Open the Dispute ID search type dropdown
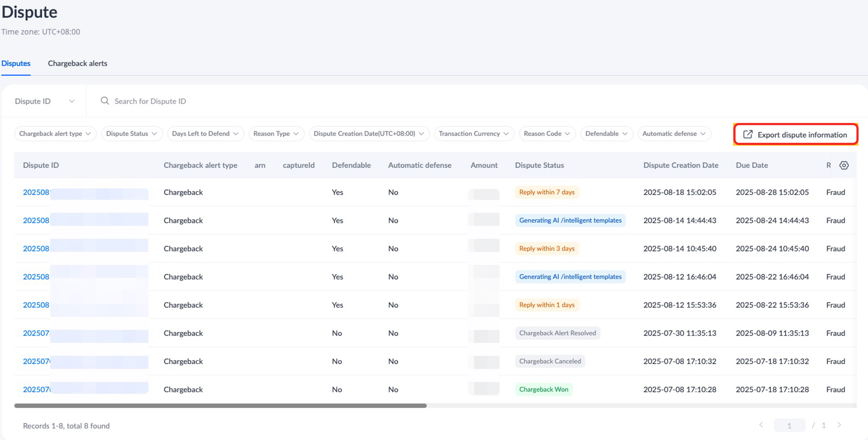868x440 pixels. point(44,101)
